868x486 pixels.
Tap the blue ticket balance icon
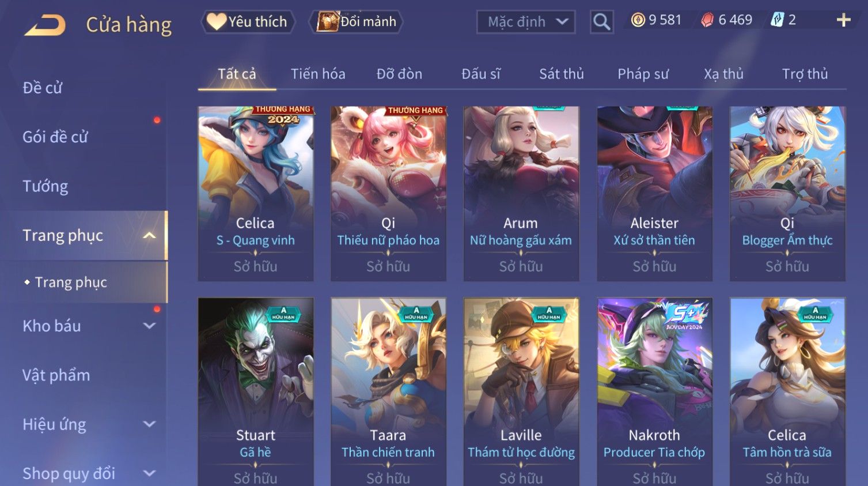click(x=778, y=20)
